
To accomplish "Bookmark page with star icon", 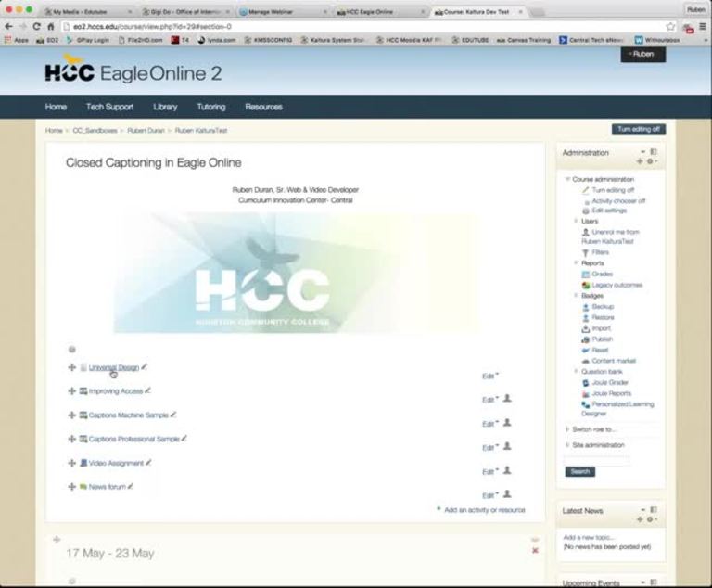I will pyautogui.click(x=670, y=27).
